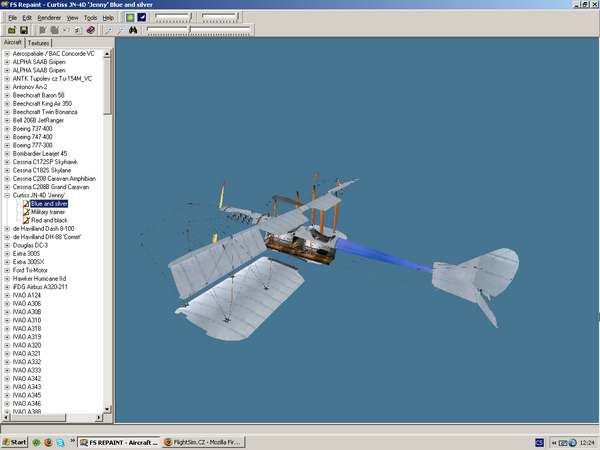Expand the Extra 300S node

pos(7,254)
